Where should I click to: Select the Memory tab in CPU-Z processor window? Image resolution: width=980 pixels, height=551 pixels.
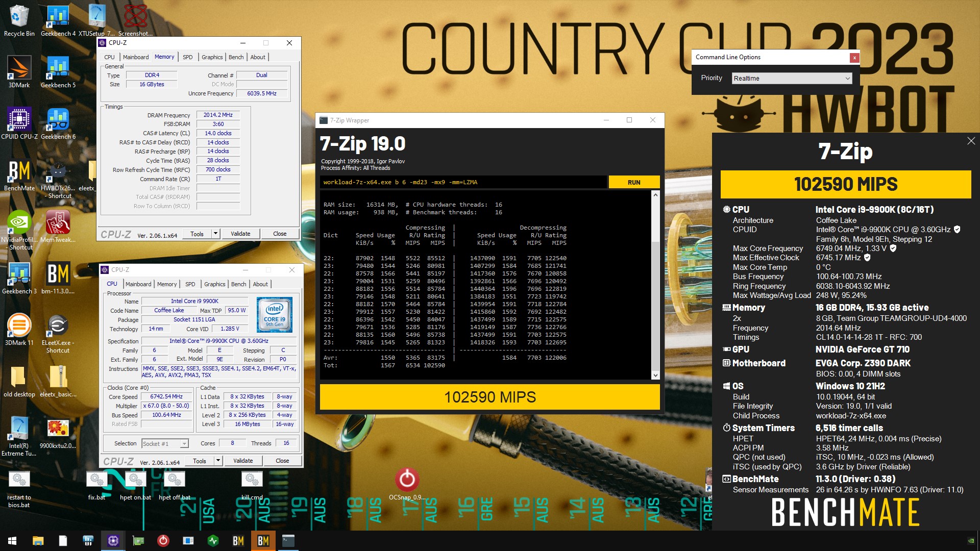tap(167, 284)
